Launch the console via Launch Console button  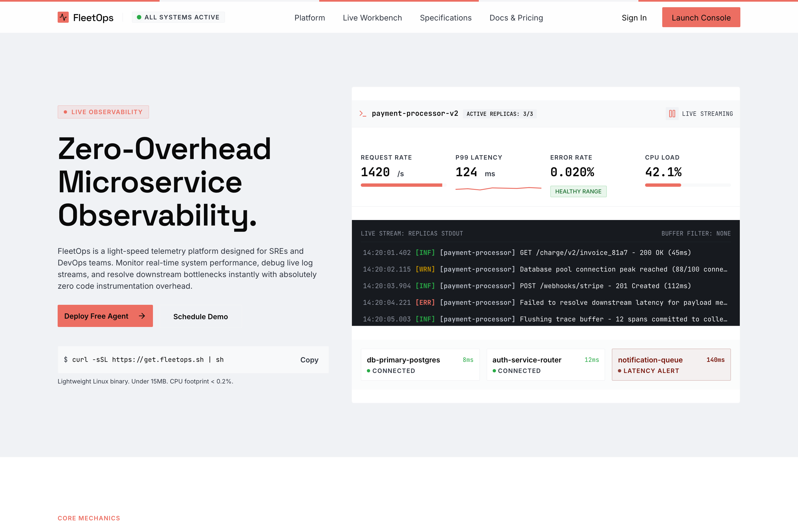pyautogui.click(x=701, y=17)
